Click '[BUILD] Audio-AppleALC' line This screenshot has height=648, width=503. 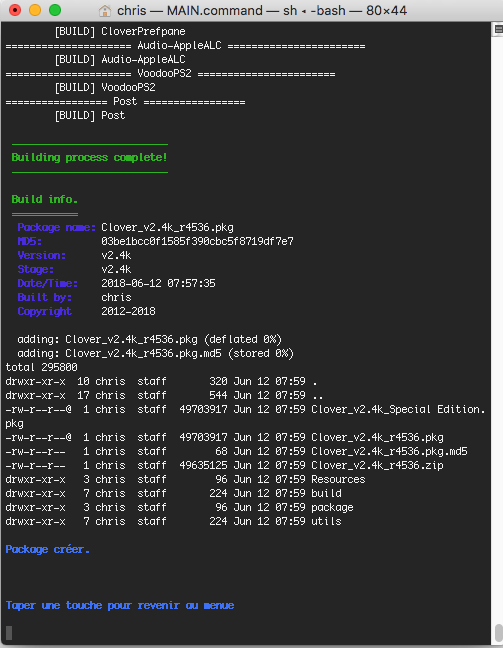[x=120, y=60]
